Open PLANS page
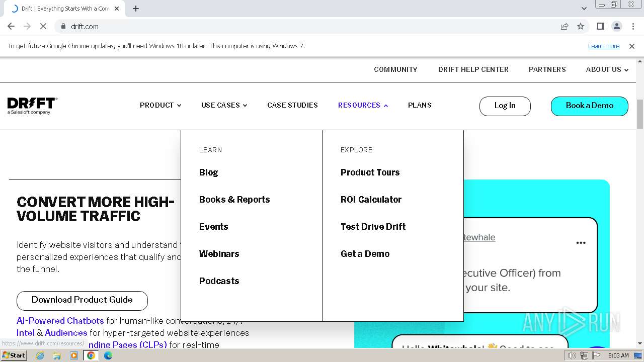The height and width of the screenshot is (362, 644). tap(420, 105)
